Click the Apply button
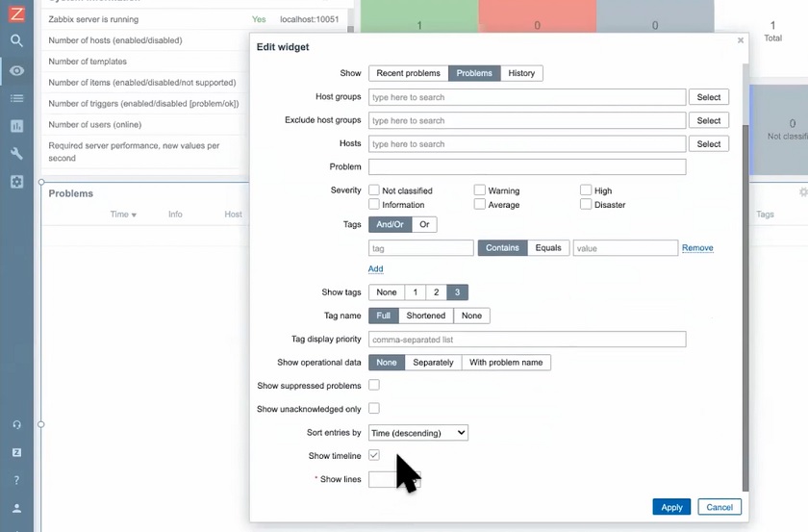Viewport: 808px width, 532px height. (671, 507)
